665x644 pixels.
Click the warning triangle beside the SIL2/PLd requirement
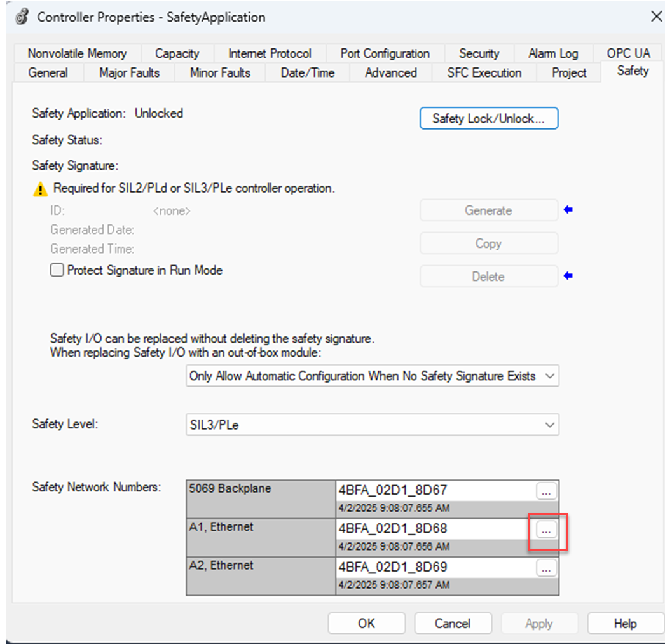pos(39,189)
